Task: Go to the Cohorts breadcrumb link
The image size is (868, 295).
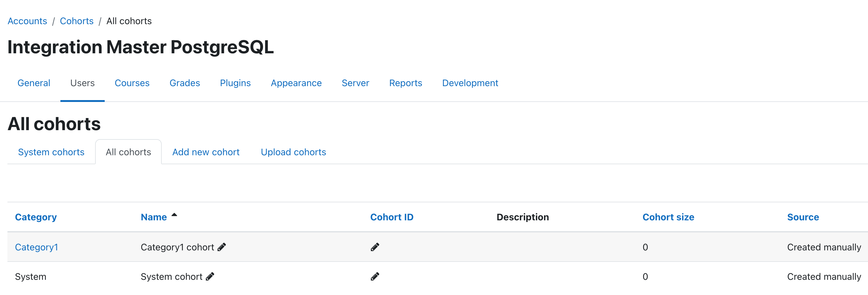Action: tap(77, 21)
